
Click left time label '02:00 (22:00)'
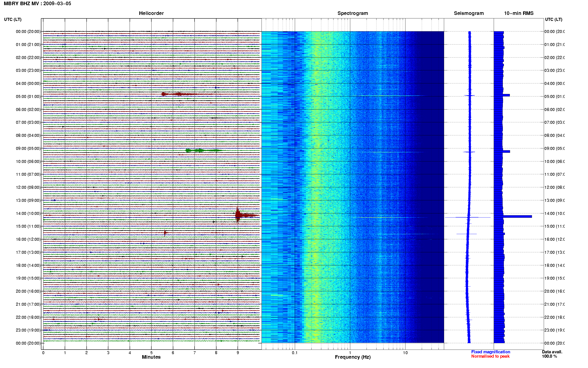point(28,58)
